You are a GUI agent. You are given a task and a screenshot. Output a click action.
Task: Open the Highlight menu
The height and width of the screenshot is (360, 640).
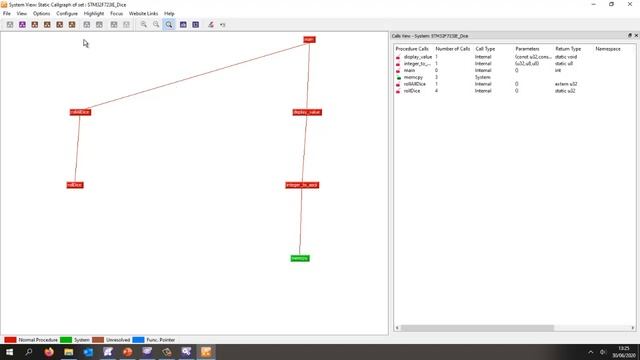pyautogui.click(x=94, y=13)
